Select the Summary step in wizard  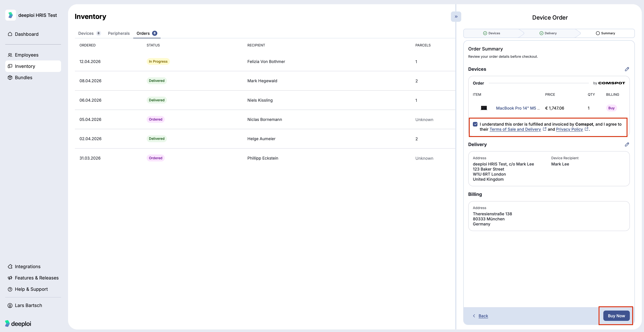pyautogui.click(x=605, y=33)
